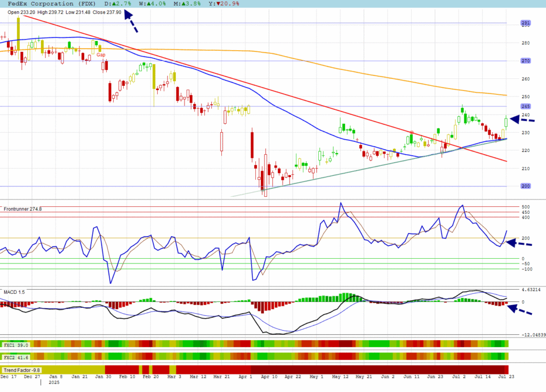Screen dimensions: 546x392
Task: Select the daily change D: 2.7% value
Action: point(118,4)
